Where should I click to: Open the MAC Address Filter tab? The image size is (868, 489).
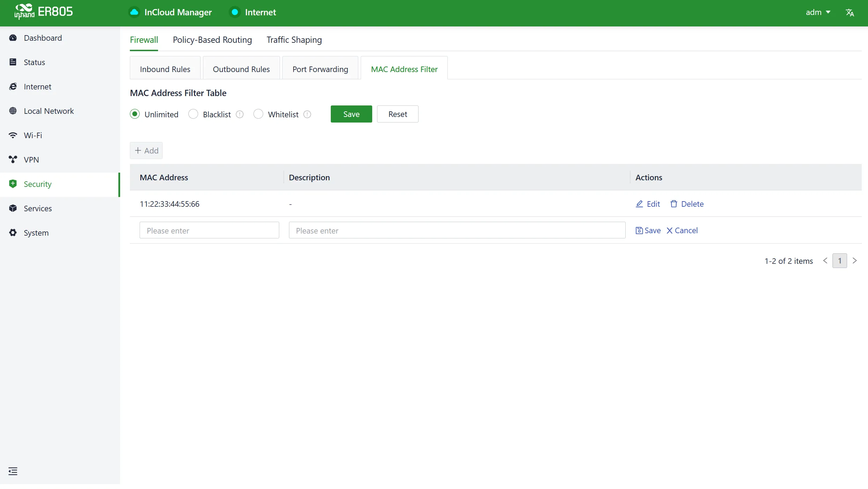(404, 68)
